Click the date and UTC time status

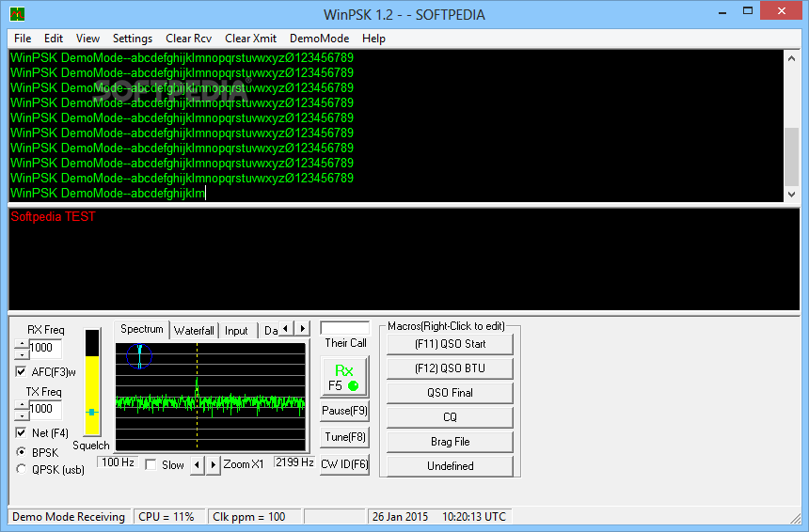point(439,517)
